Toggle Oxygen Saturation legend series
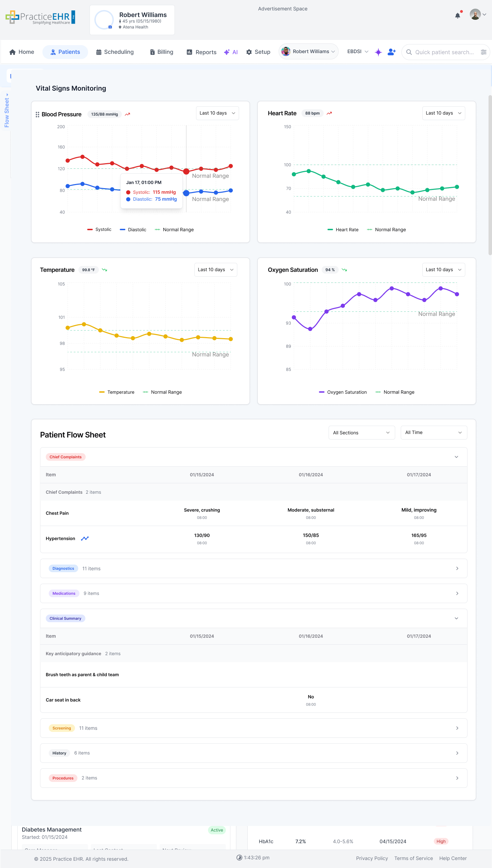The image size is (492, 868). 343,392
